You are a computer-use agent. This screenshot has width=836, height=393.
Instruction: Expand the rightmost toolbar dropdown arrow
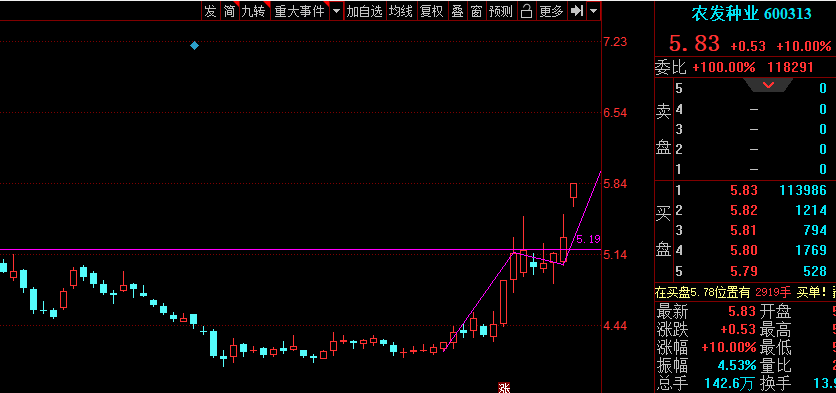[593, 11]
